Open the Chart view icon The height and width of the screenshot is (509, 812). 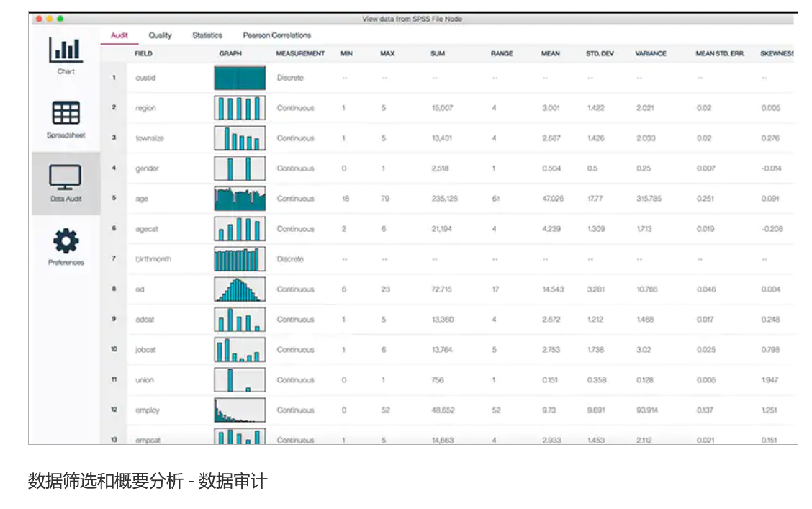click(x=66, y=50)
